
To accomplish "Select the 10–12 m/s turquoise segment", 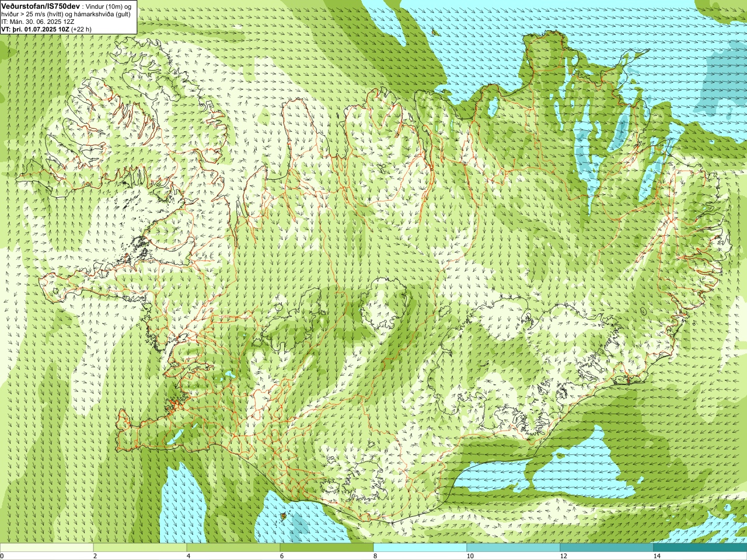I will (514, 548).
